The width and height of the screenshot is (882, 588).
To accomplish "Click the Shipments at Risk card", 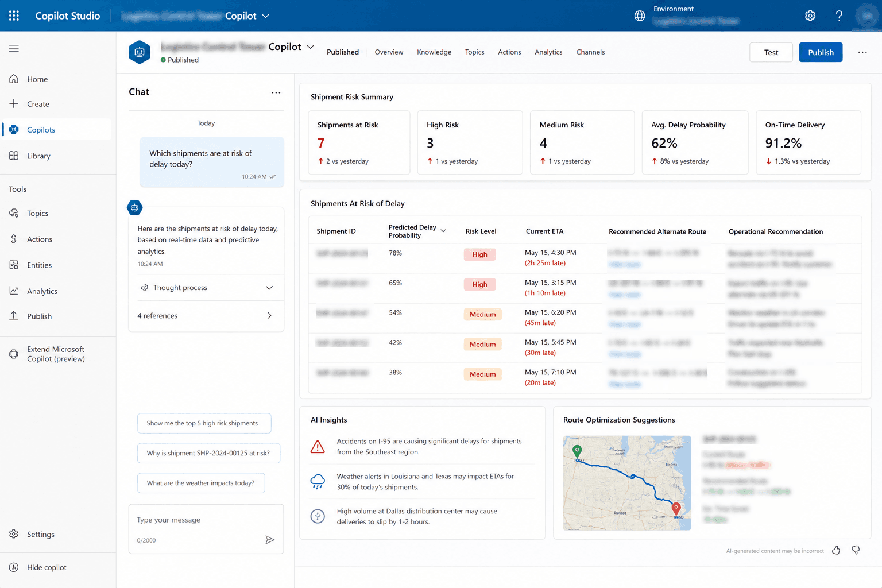I will [x=359, y=142].
